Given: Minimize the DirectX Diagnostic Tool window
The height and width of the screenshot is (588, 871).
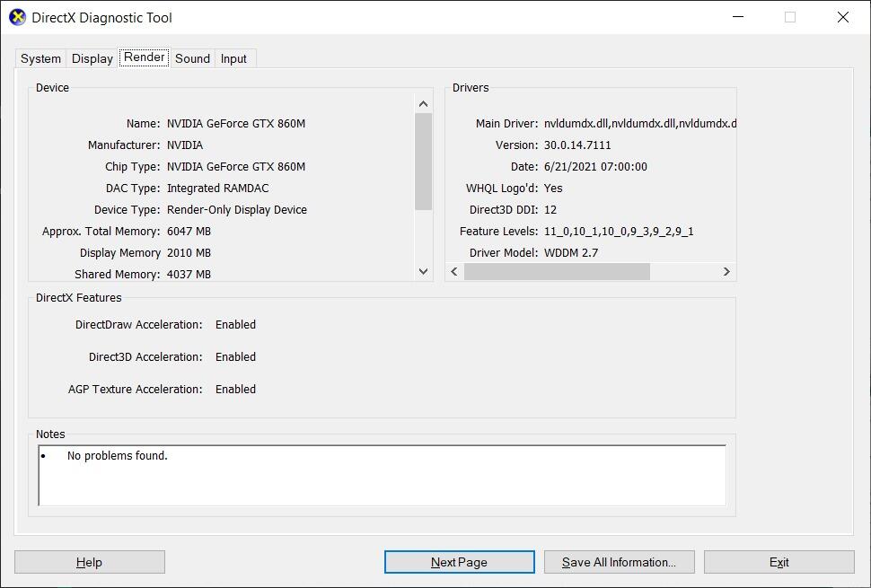Looking at the screenshot, I should [x=738, y=17].
